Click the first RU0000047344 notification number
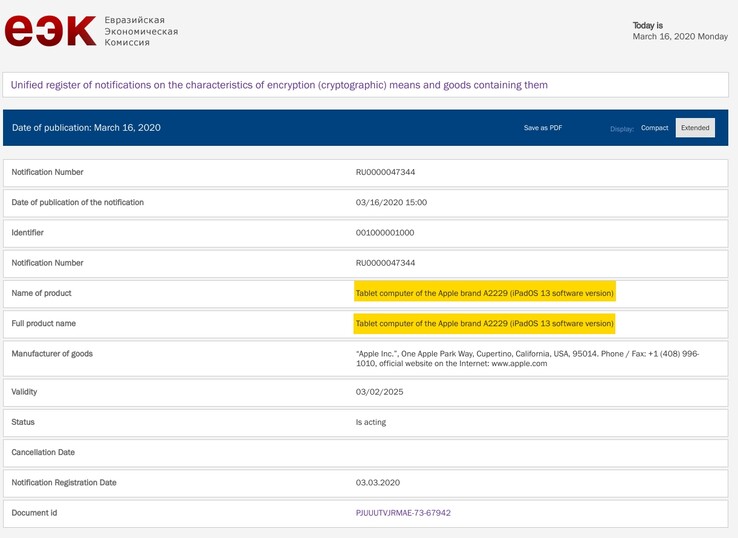Image resolution: width=738 pixels, height=538 pixels. 385,172
